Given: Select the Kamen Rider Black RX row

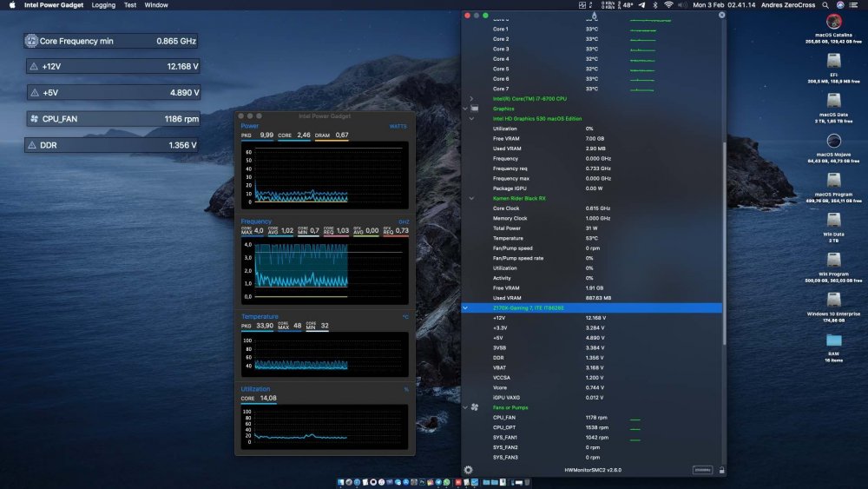Looking at the screenshot, I should point(592,198).
